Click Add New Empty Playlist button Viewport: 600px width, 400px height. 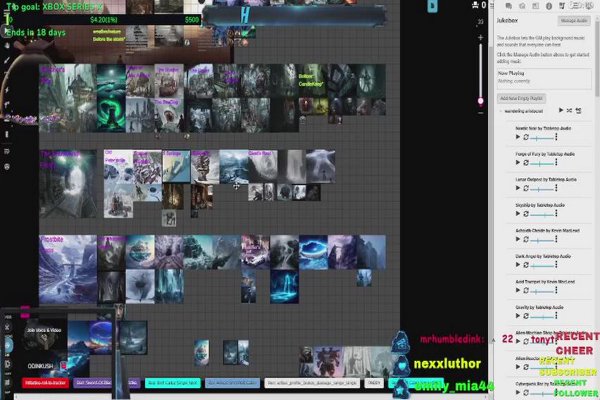click(x=521, y=98)
